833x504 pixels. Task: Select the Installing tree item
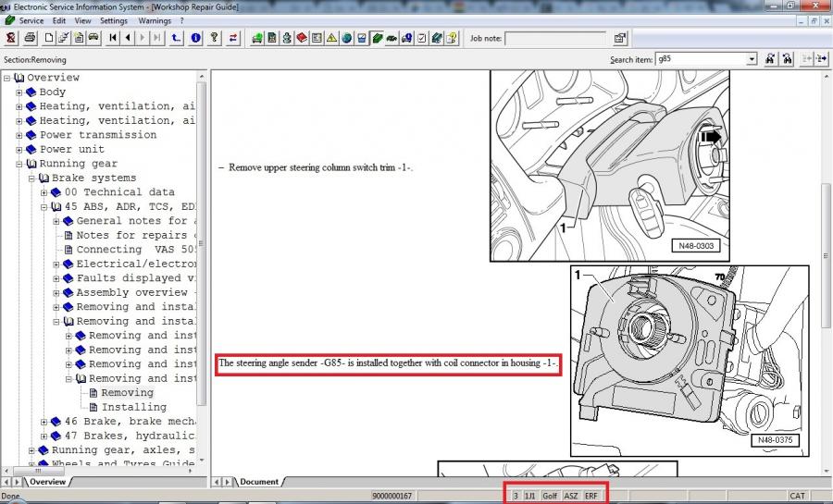click(x=133, y=407)
